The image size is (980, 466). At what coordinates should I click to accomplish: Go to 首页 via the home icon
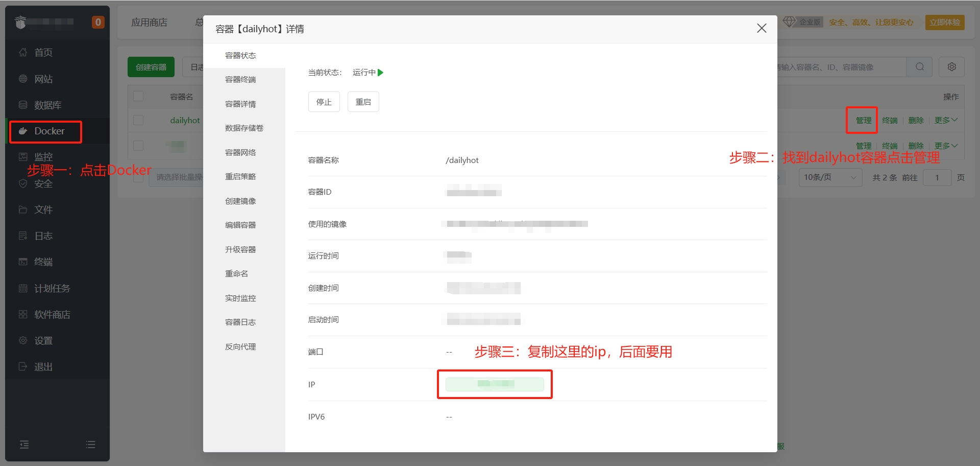(43, 52)
